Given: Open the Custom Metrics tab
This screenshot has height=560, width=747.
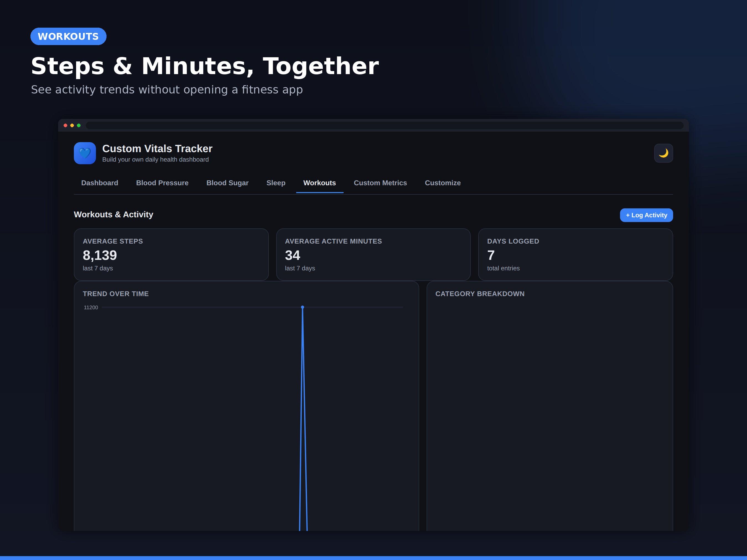Looking at the screenshot, I should tap(380, 183).
